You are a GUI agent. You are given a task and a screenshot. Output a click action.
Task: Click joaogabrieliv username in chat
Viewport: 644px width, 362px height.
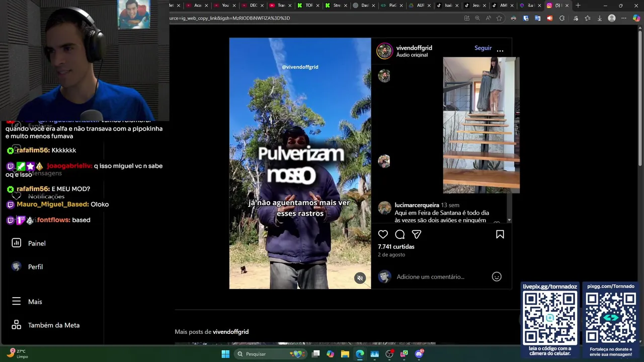pyautogui.click(x=69, y=165)
